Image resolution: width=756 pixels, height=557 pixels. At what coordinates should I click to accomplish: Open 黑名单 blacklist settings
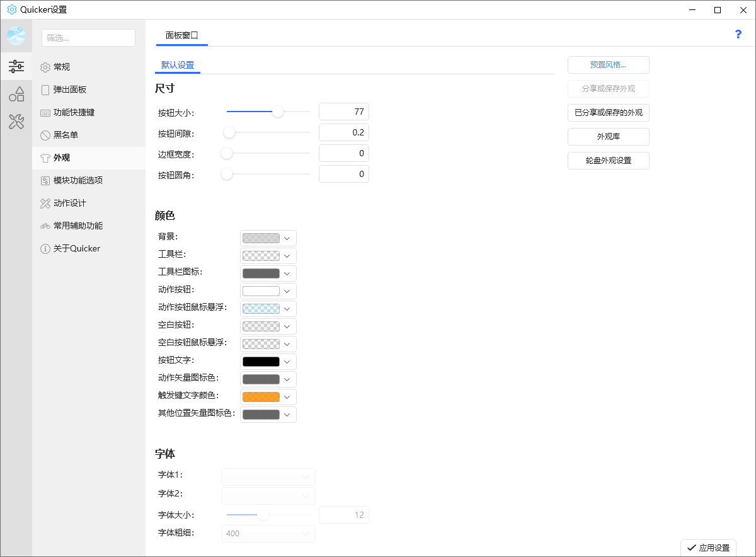65,135
